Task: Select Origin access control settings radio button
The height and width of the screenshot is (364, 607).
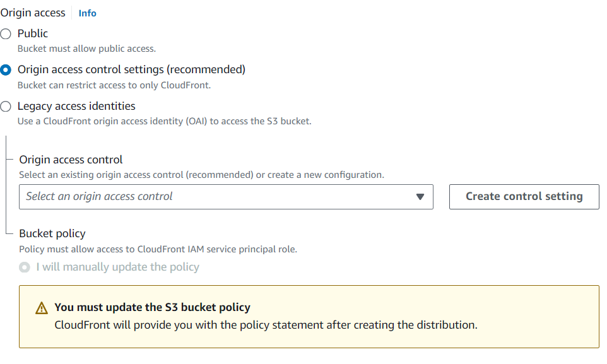Action: pos(6,70)
